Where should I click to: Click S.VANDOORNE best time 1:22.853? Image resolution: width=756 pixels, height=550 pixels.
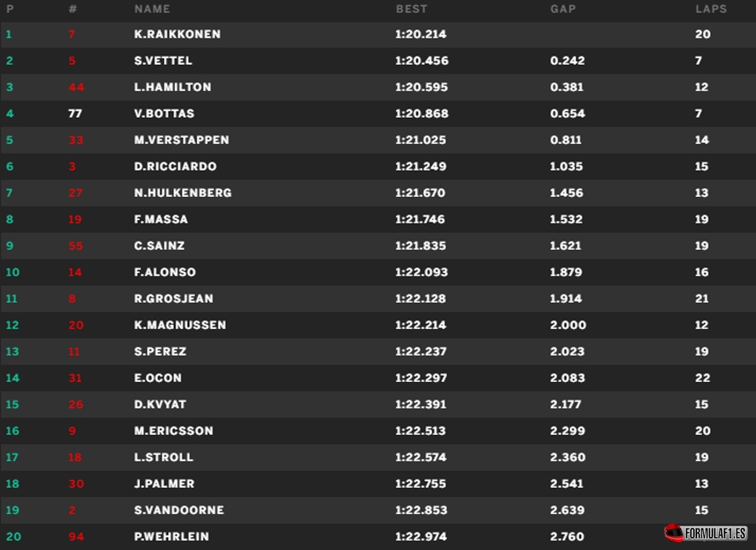(x=421, y=510)
